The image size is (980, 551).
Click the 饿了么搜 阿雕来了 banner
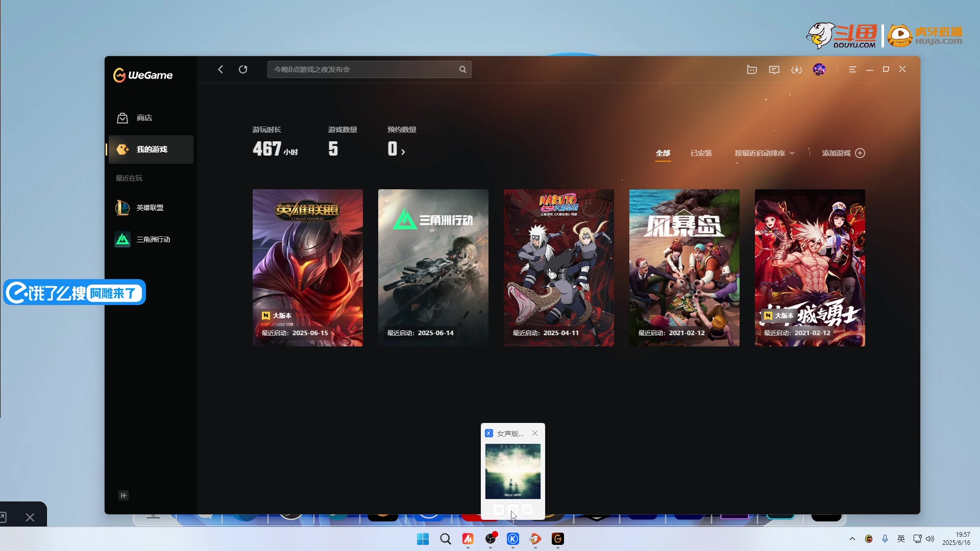[75, 293]
